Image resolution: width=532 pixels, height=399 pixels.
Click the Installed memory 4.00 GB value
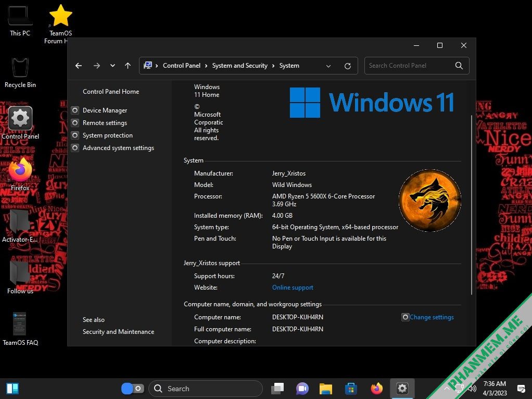click(282, 216)
